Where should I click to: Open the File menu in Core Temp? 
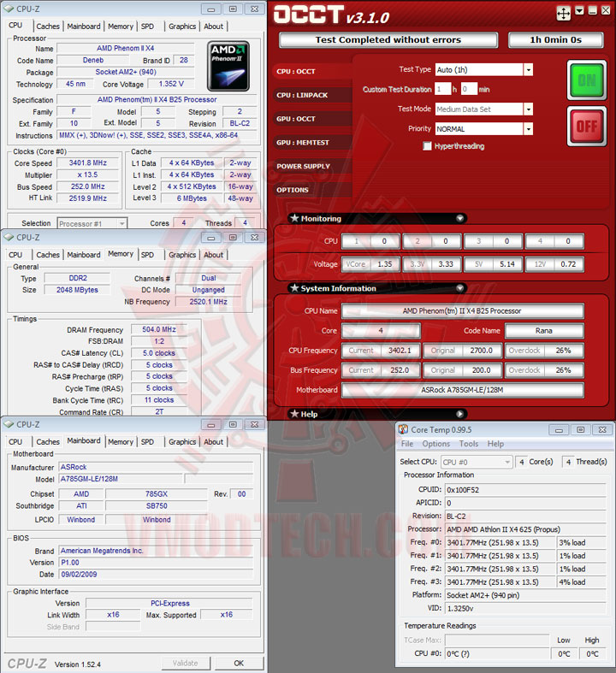coord(407,443)
